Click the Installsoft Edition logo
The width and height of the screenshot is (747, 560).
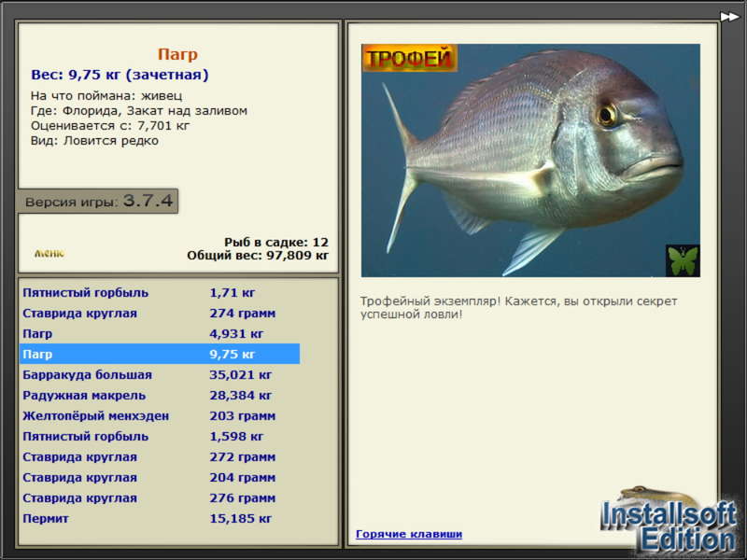point(669,522)
